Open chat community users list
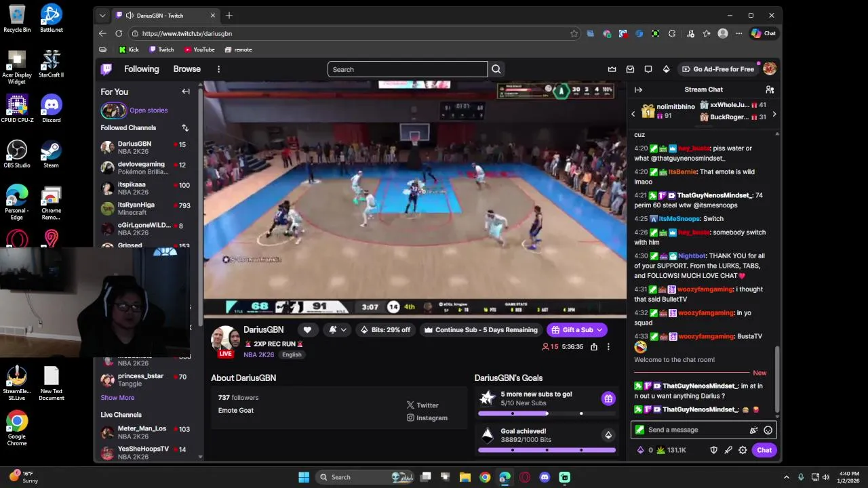 (770, 89)
